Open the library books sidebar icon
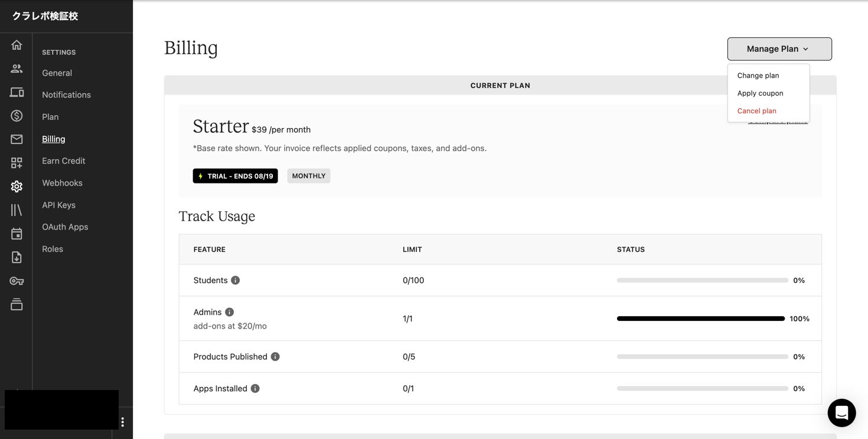The image size is (868, 439). click(17, 210)
